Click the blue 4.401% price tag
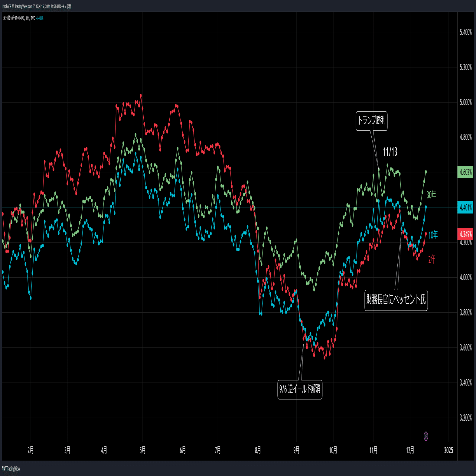This screenshot has width=476, height=476. [465, 207]
